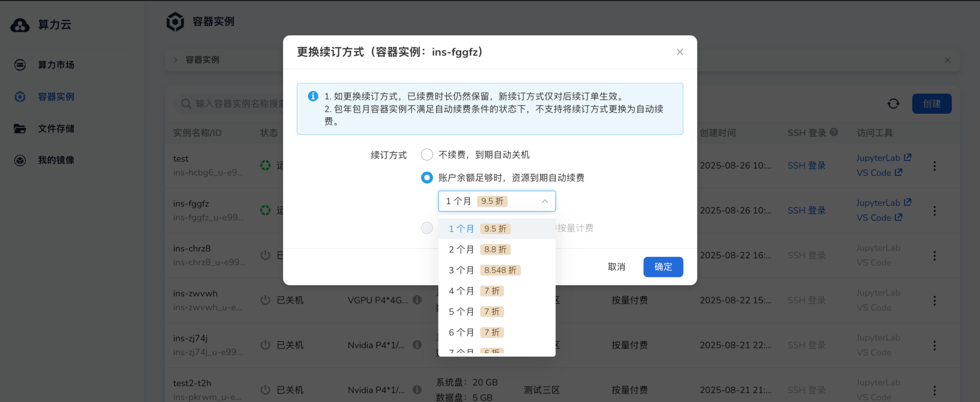The image size is (980, 402).
Task: Click 确定 to confirm renewal change
Action: (663, 267)
